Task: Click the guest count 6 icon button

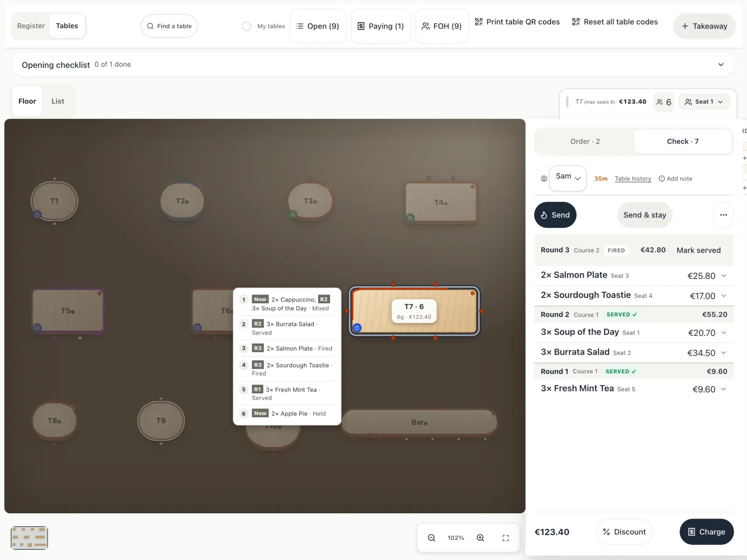Action: pyautogui.click(x=663, y=102)
